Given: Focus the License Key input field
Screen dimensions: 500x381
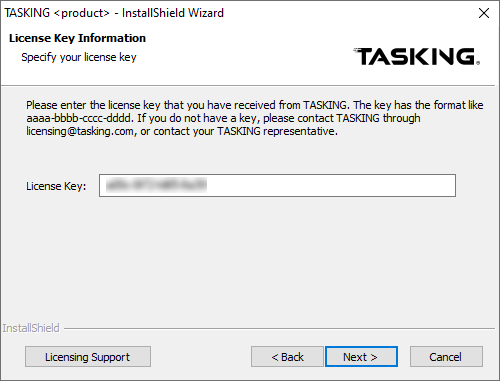Looking at the screenshot, I should coord(277,185).
